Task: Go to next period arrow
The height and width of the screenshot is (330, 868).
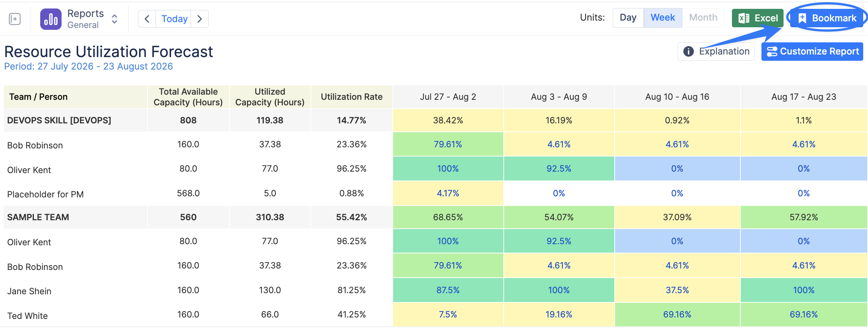Action: point(199,19)
